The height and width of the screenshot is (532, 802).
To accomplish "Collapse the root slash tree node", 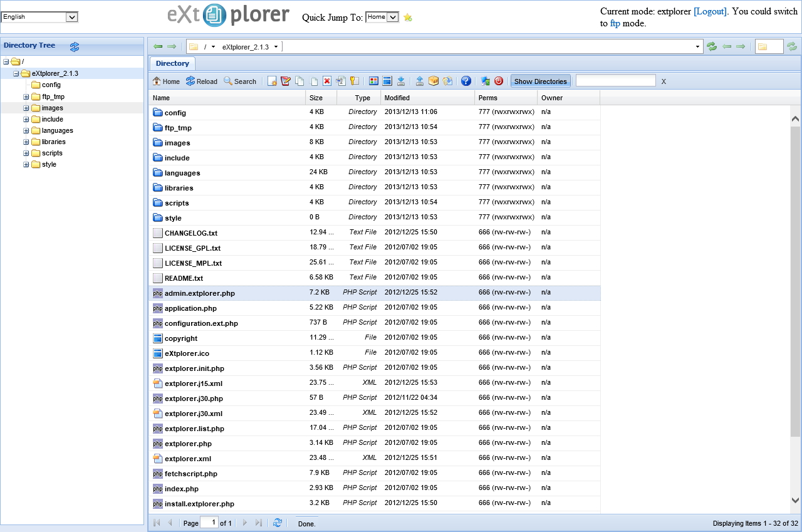I will pyautogui.click(x=6, y=62).
